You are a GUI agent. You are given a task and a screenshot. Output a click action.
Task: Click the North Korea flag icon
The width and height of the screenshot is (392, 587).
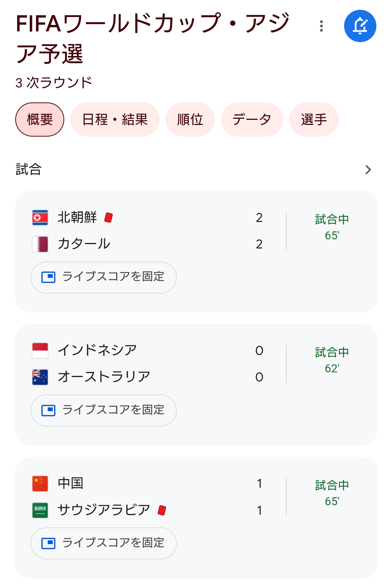(40, 218)
